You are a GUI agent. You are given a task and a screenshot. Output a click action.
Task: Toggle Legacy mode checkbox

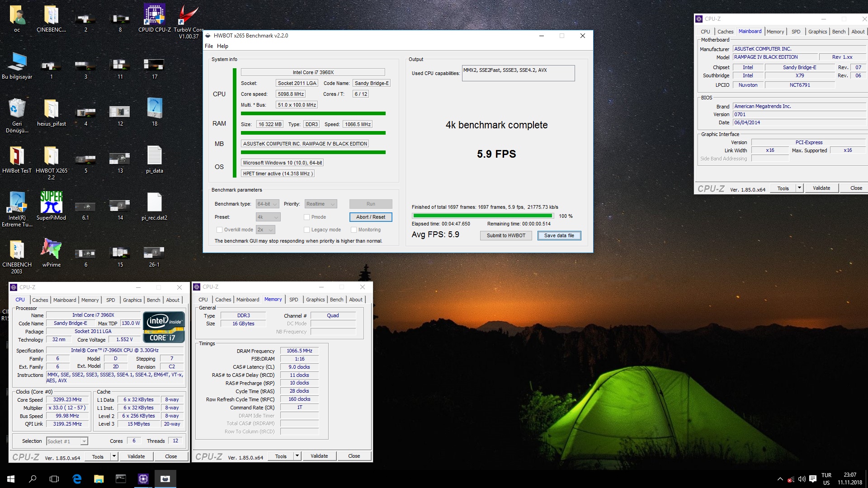pyautogui.click(x=307, y=230)
